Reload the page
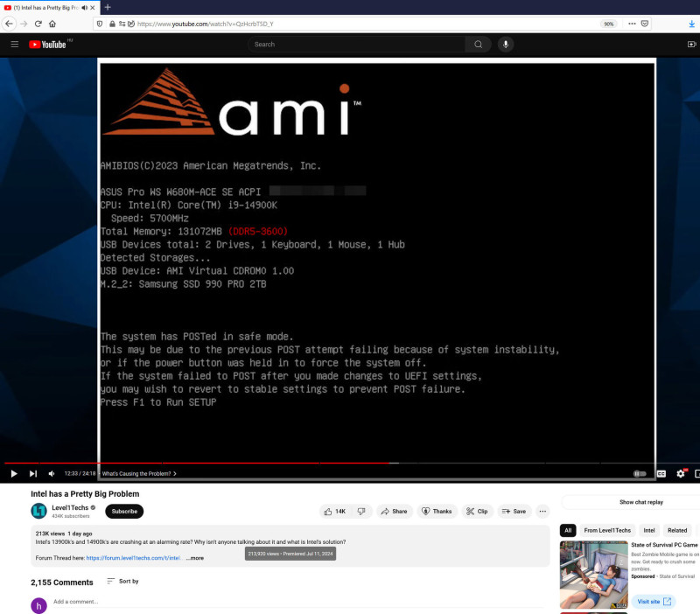The height and width of the screenshot is (614, 700). 38,24
